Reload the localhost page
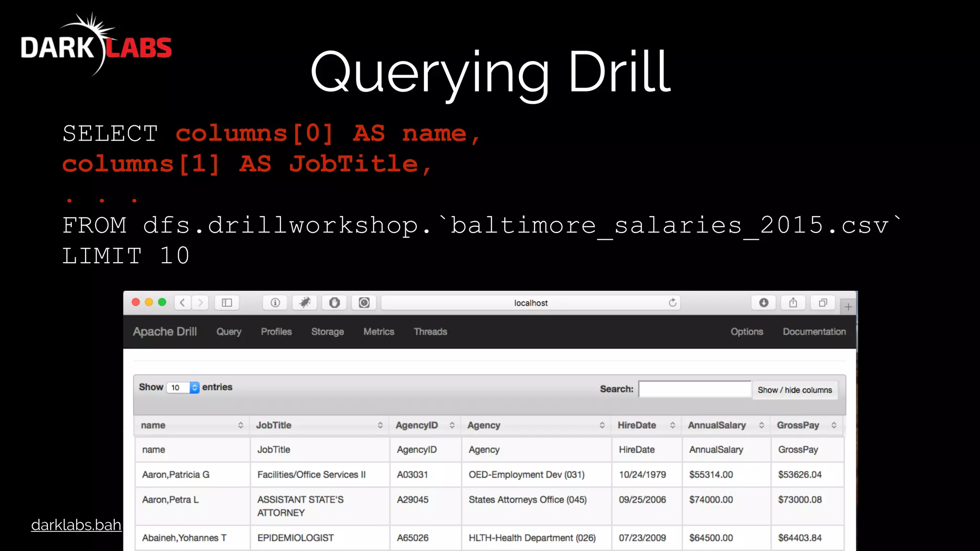980x551 pixels. (672, 303)
